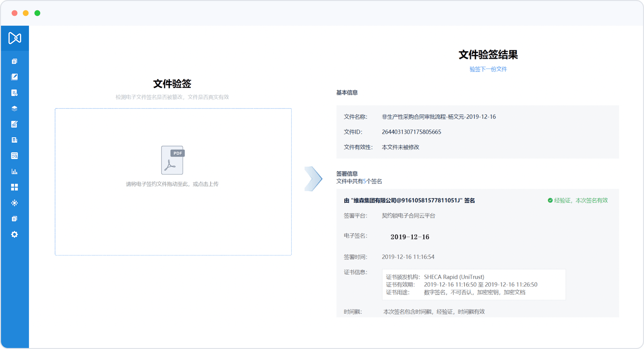644x349 pixels.
Task: Click the certificate info box
Action: click(x=473, y=285)
